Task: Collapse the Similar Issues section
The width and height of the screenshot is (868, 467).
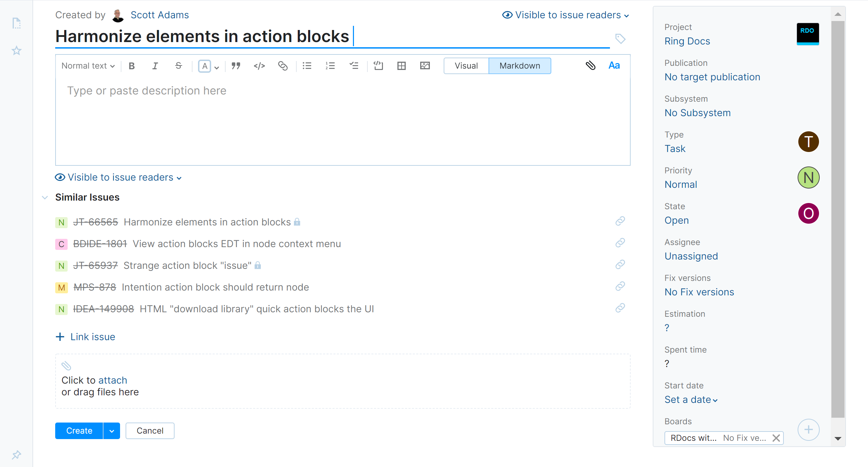Action: [x=45, y=197]
